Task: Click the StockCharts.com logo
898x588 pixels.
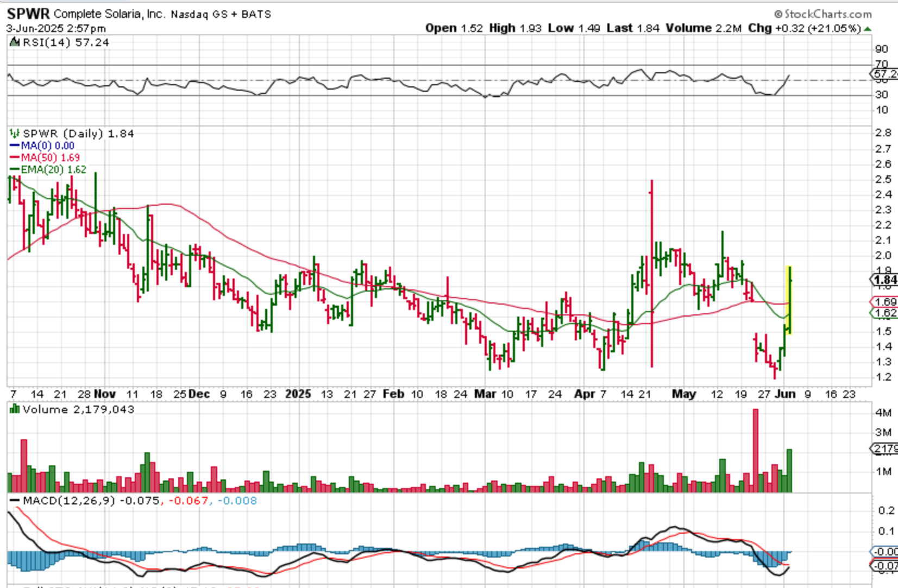Action: [x=822, y=14]
